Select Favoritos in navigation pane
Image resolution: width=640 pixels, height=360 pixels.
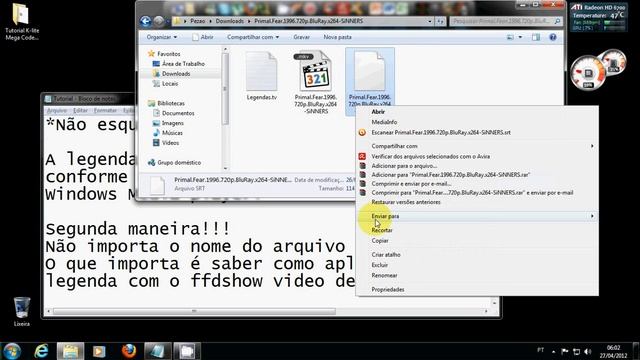click(x=169, y=54)
